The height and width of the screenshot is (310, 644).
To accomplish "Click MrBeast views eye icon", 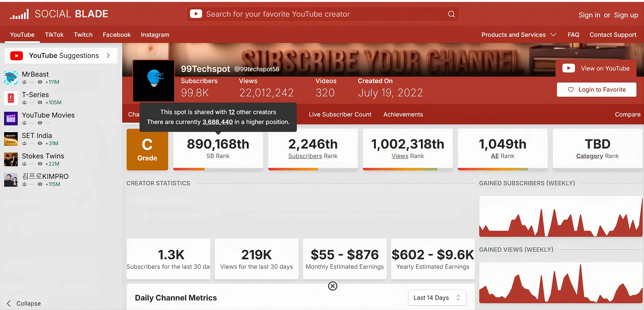I will click(40, 82).
